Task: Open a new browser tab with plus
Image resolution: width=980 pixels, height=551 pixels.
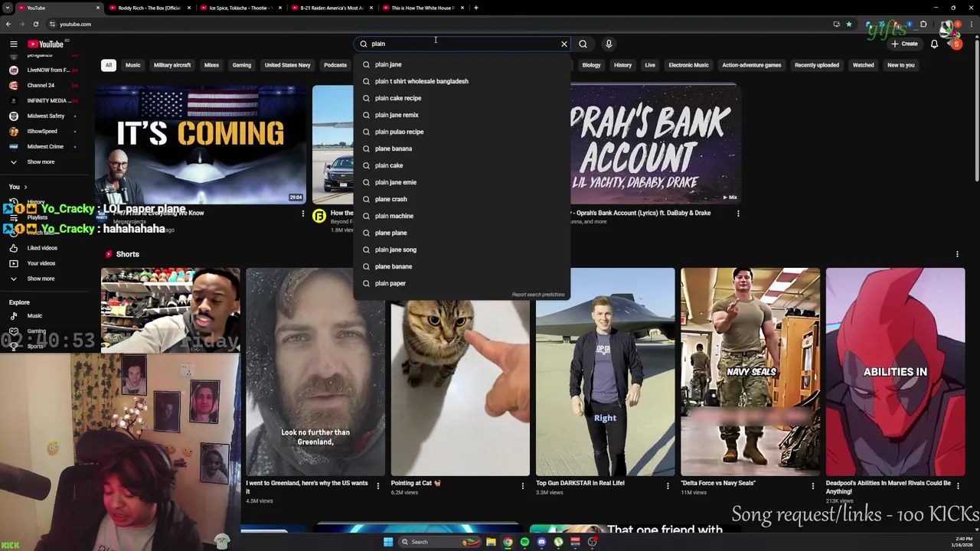Action: click(x=476, y=8)
